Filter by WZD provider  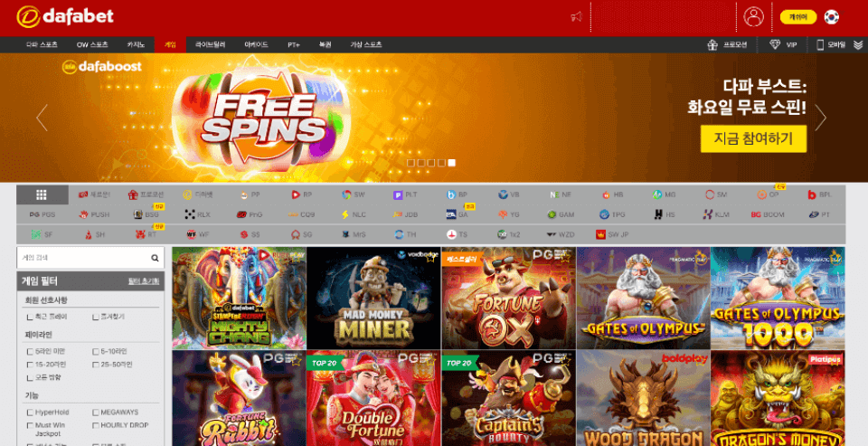[561, 234]
